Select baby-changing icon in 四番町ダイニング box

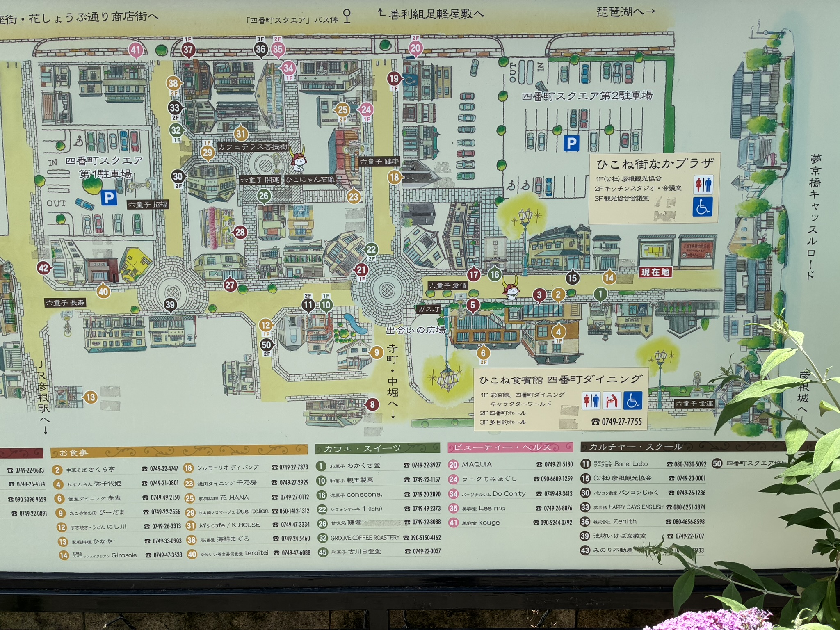[612, 400]
